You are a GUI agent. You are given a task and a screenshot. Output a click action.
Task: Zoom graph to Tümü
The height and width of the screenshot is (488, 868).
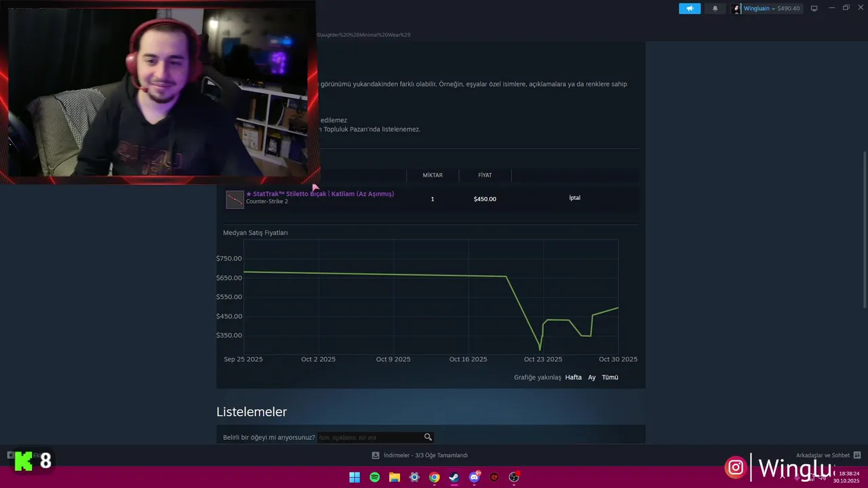(x=610, y=378)
